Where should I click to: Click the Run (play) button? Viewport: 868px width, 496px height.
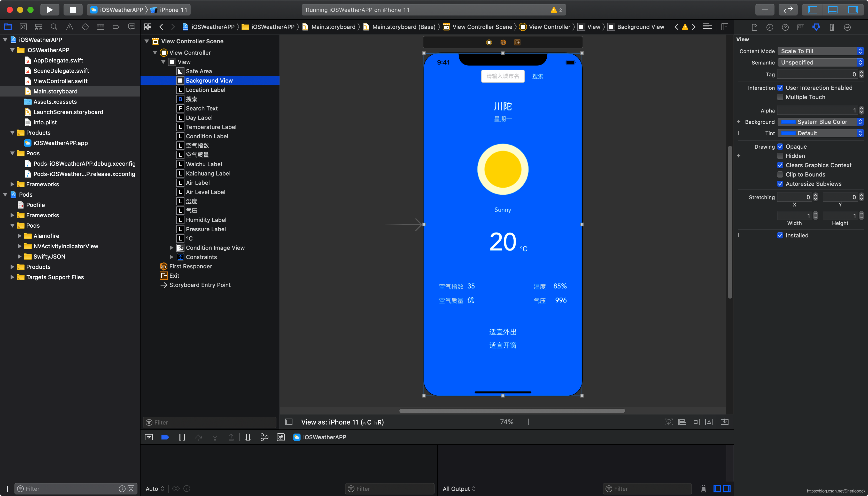pos(49,10)
